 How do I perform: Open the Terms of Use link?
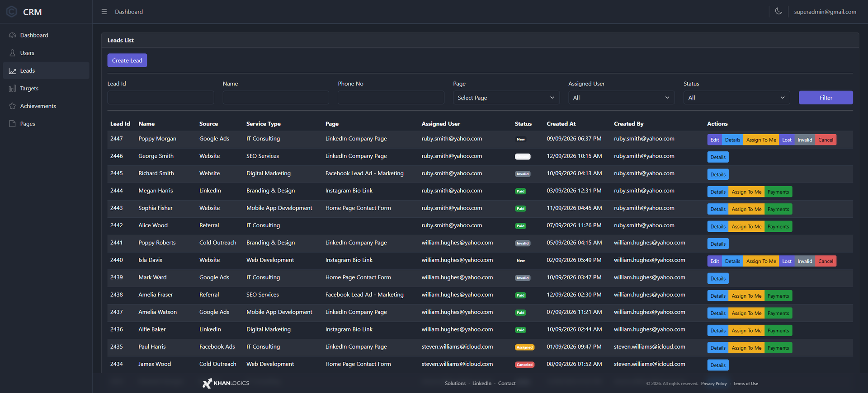[x=745, y=384]
